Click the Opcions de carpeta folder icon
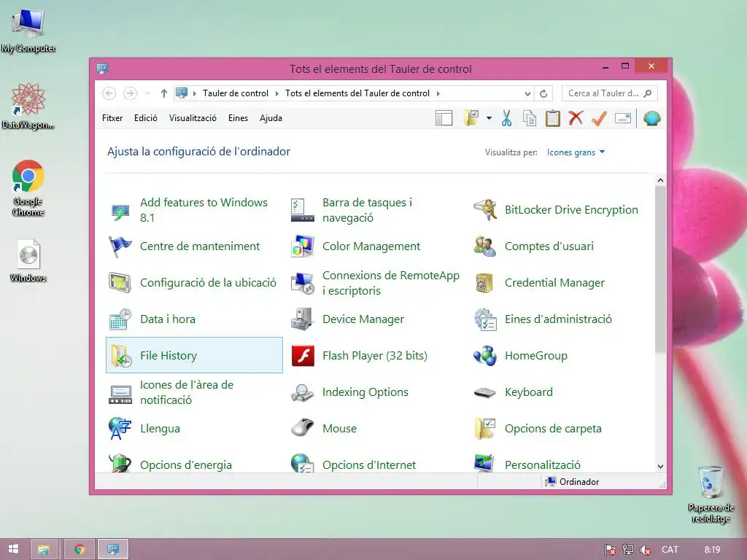This screenshot has height=560, width=747. 485,429
